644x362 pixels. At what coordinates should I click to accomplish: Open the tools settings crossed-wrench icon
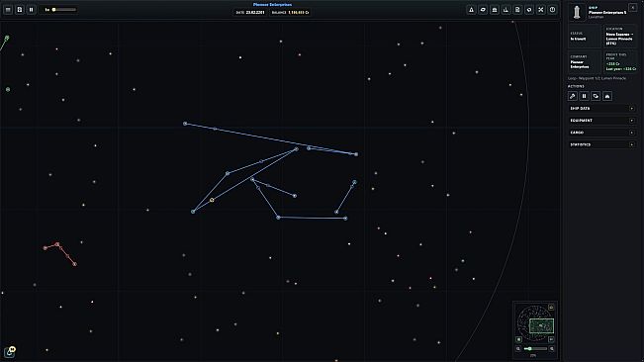(x=541, y=10)
